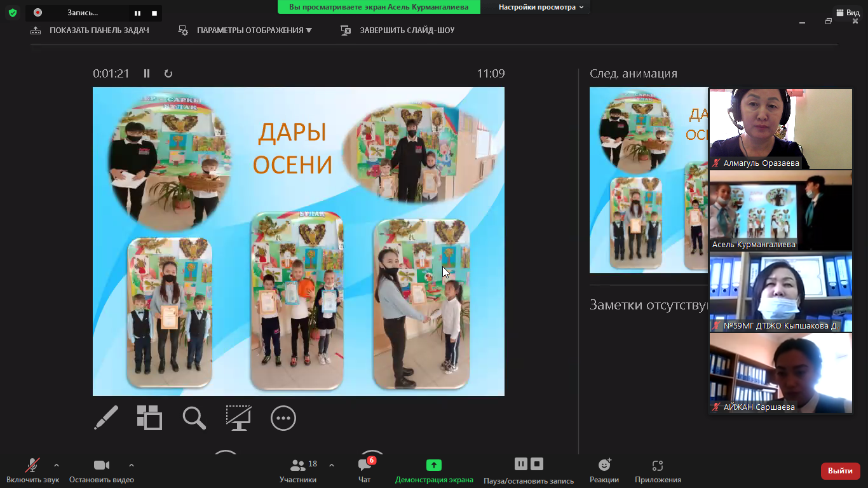Viewport: 868px width, 488px height.
Task: Expand video options arrow next to camera
Action: (x=132, y=465)
